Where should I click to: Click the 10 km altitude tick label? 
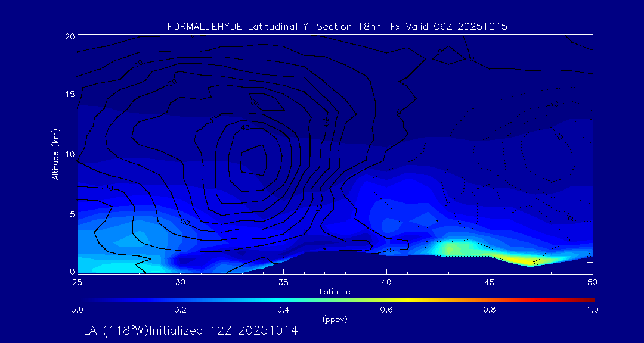pyautogui.click(x=69, y=154)
